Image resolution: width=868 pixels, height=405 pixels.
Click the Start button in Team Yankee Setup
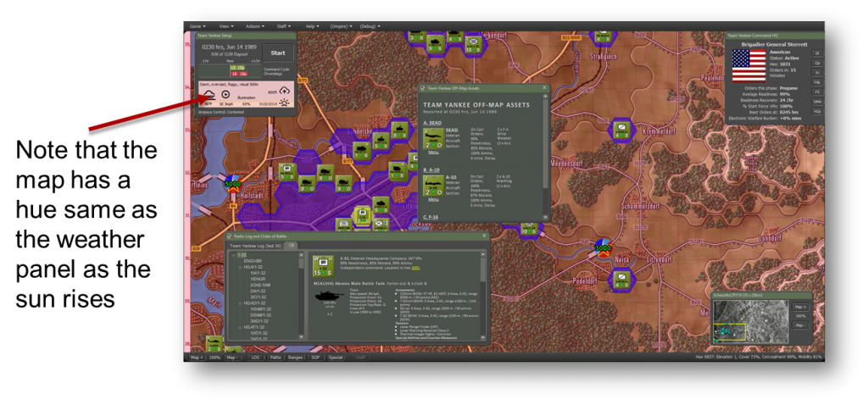pos(278,53)
